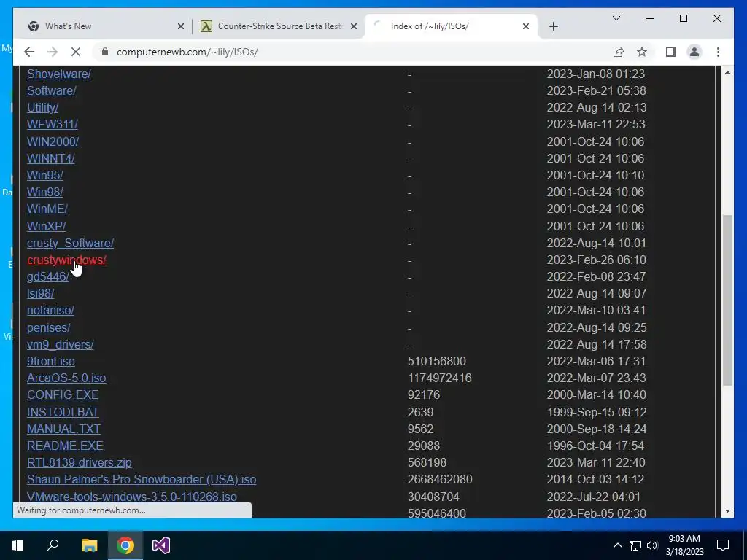747x560 pixels.
Task: Click file size 510156800
Action: (437, 362)
